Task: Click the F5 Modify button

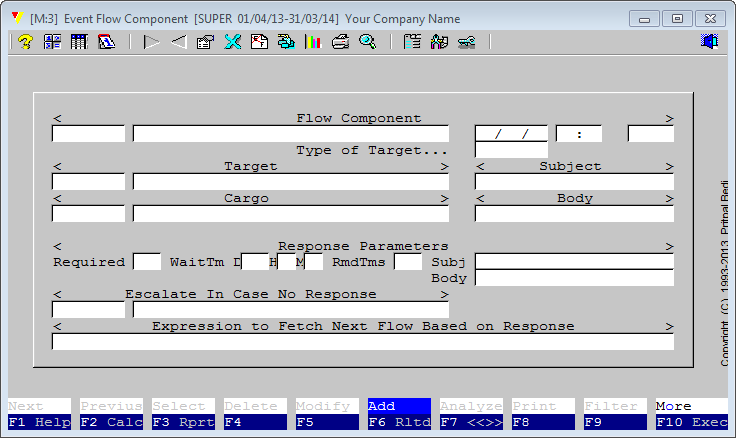Action: 327,414
